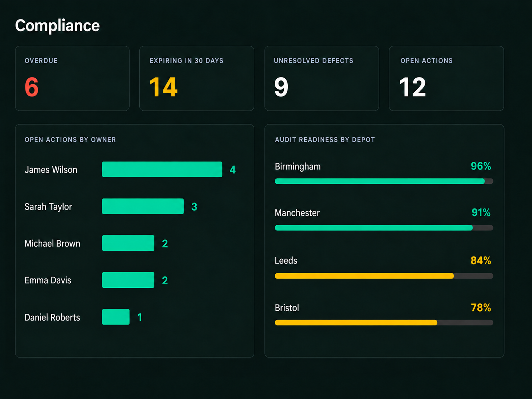The width and height of the screenshot is (532, 399).
Task: Select the Manchester depot name
Action: (x=297, y=213)
